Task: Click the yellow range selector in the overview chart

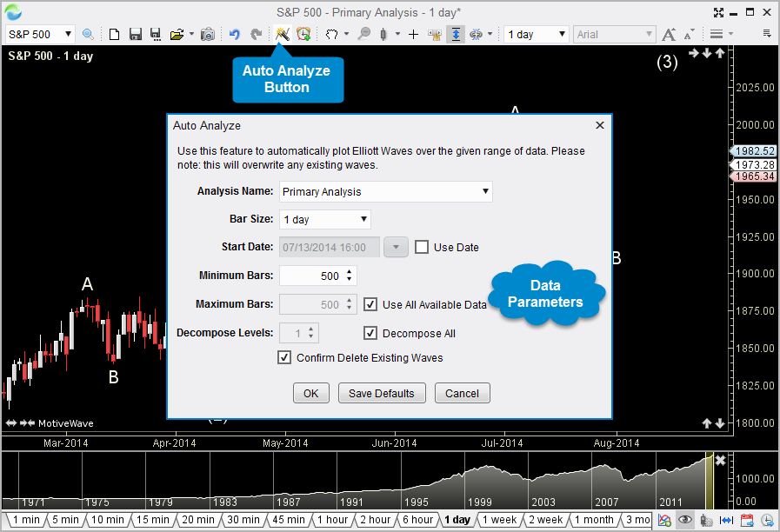Action: (x=710, y=482)
